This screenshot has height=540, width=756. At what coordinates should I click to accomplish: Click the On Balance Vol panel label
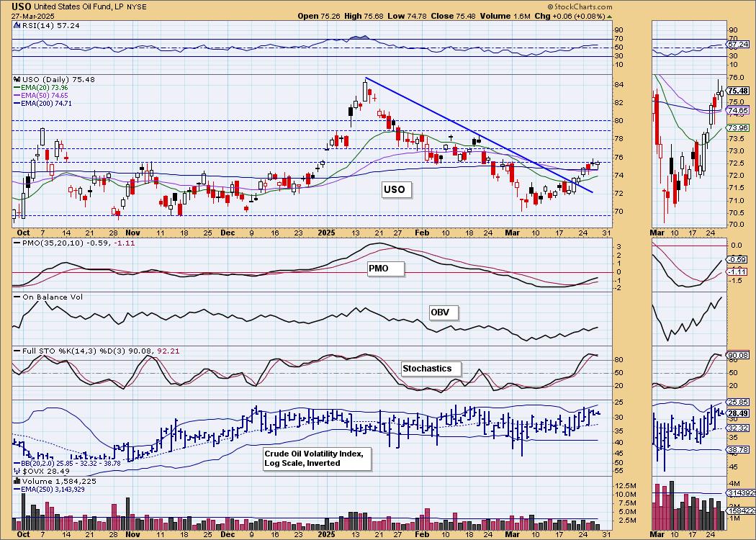click(x=53, y=297)
